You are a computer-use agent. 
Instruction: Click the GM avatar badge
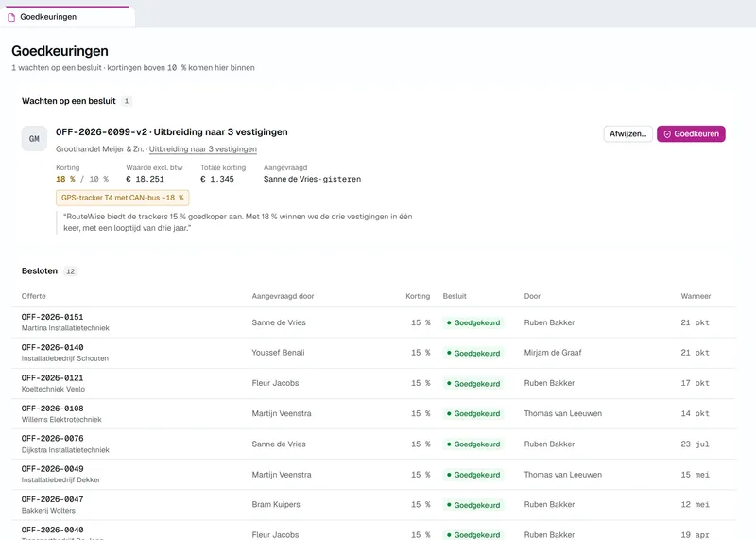pos(34,138)
